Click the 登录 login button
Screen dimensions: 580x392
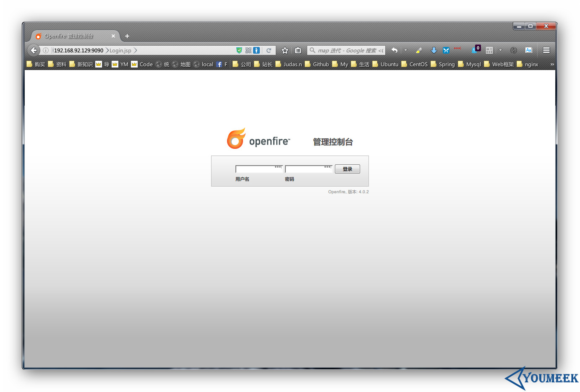347,169
